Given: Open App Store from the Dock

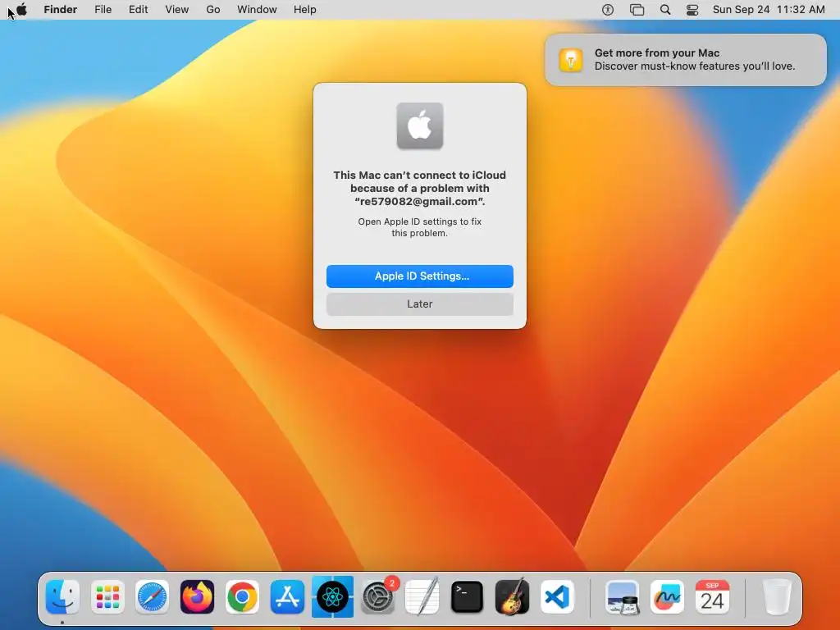Looking at the screenshot, I should click(x=287, y=596).
